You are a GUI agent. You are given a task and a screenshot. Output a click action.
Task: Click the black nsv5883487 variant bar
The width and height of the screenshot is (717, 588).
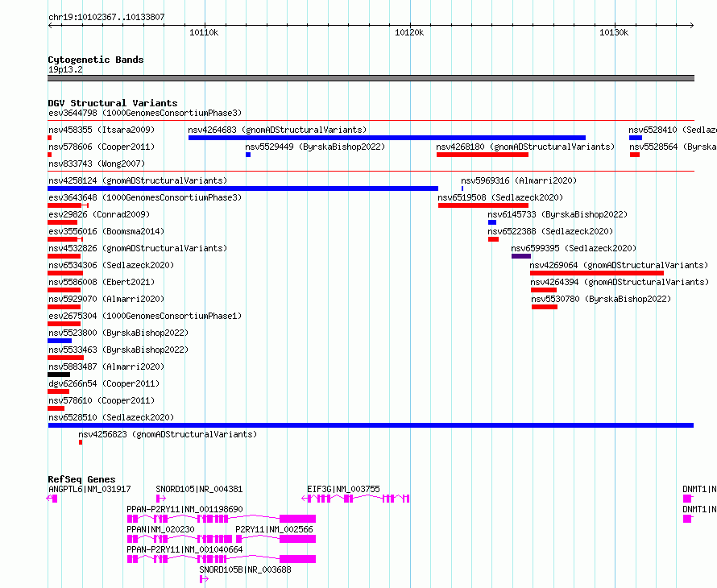(x=59, y=375)
